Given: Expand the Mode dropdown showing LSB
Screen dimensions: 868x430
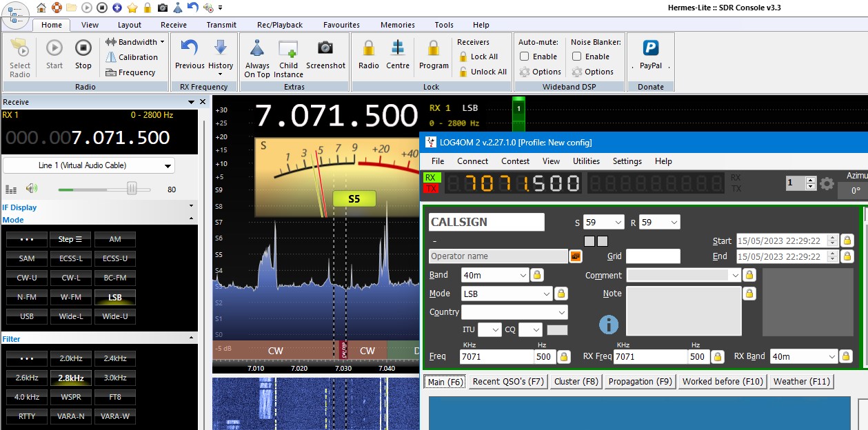Looking at the screenshot, I should [x=547, y=294].
